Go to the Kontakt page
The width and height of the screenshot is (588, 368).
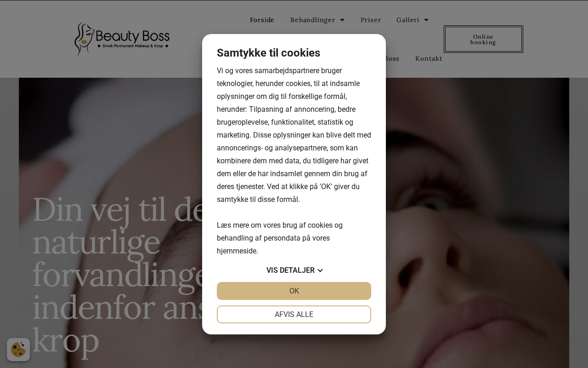pos(429,58)
